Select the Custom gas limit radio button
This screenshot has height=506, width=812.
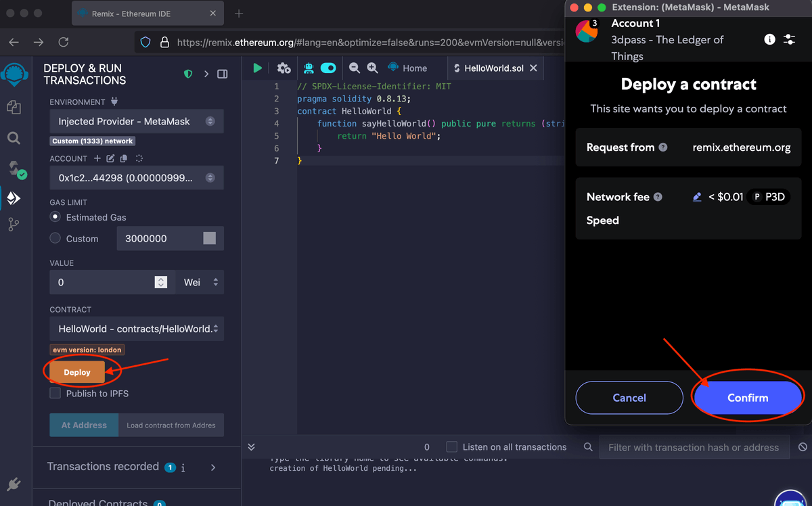[55, 238]
